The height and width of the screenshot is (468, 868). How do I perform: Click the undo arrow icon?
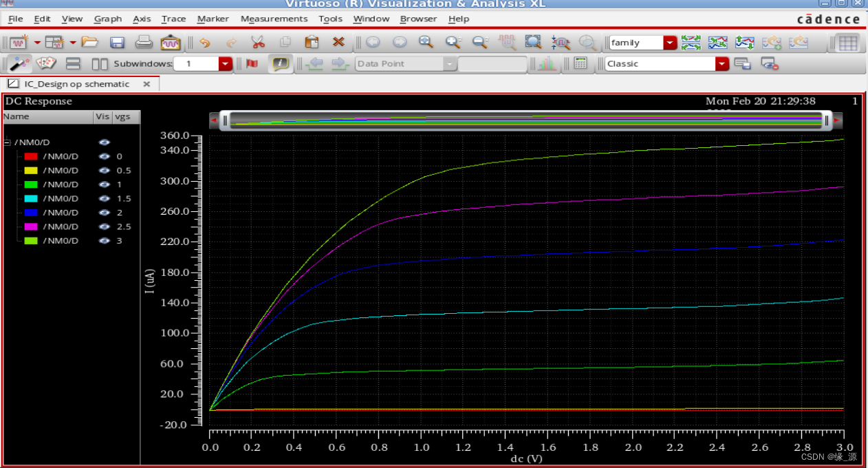pyautogui.click(x=204, y=43)
